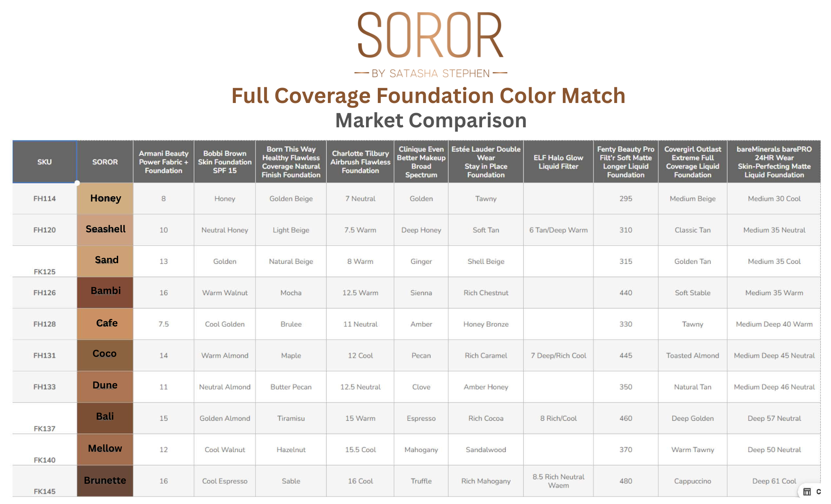Select the highlighted SKU header cell
This screenshot has width=831, height=504.
[x=45, y=162]
